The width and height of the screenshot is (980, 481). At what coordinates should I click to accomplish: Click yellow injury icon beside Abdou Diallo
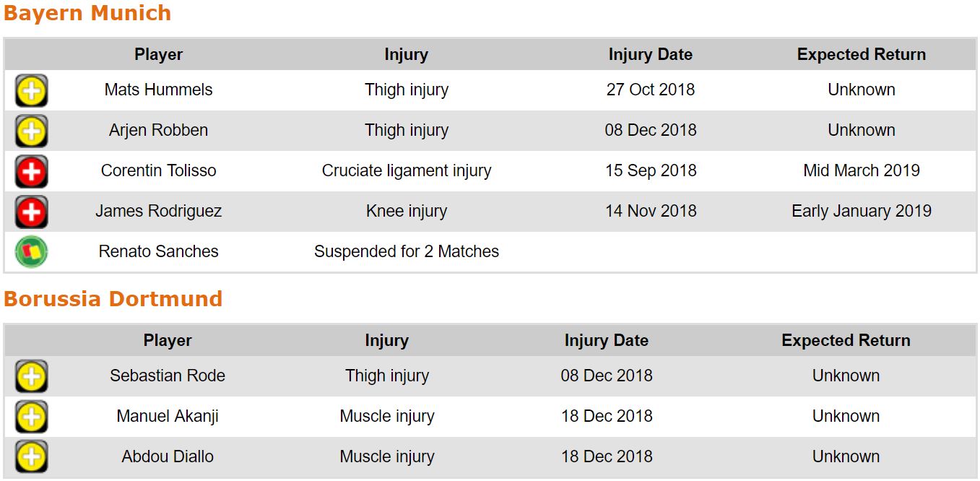31,457
